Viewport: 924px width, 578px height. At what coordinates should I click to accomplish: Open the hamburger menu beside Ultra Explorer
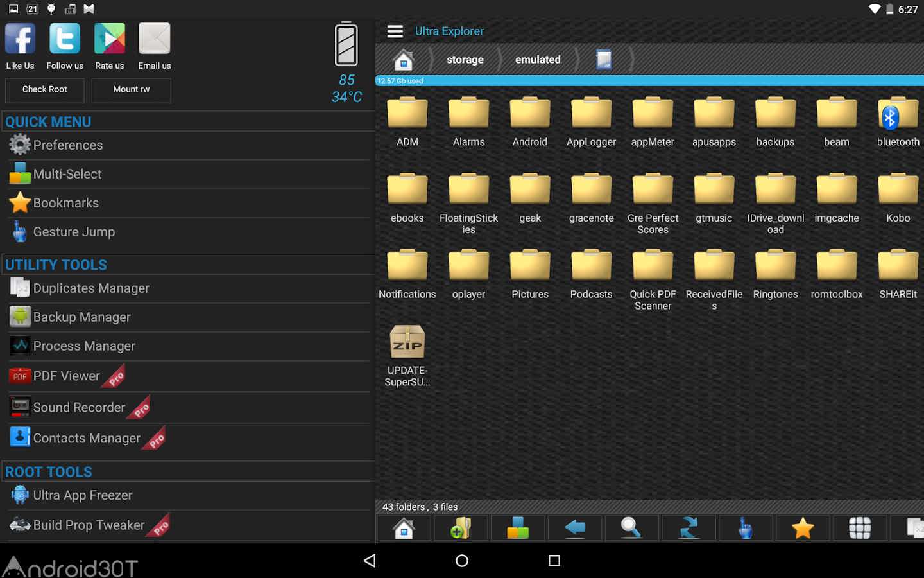point(395,31)
